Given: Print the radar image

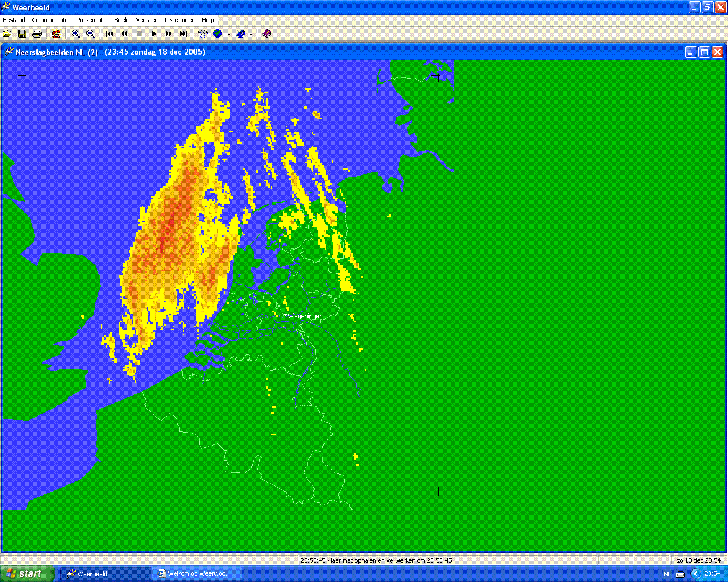Looking at the screenshot, I should point(37,34).
